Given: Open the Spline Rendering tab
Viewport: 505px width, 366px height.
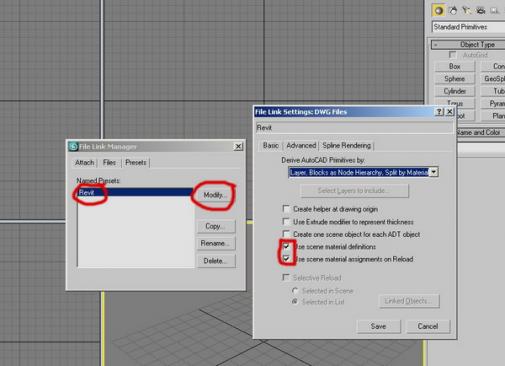Looking at the screenshot, I should 346,146.
